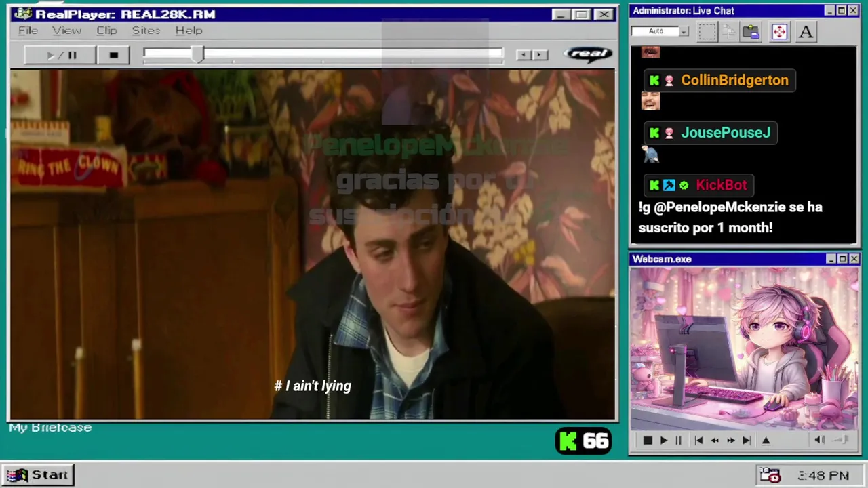Click the green Kick badge beside CollinBridgerton
This screenshot has height=488, width=868.
click(654, 80)
